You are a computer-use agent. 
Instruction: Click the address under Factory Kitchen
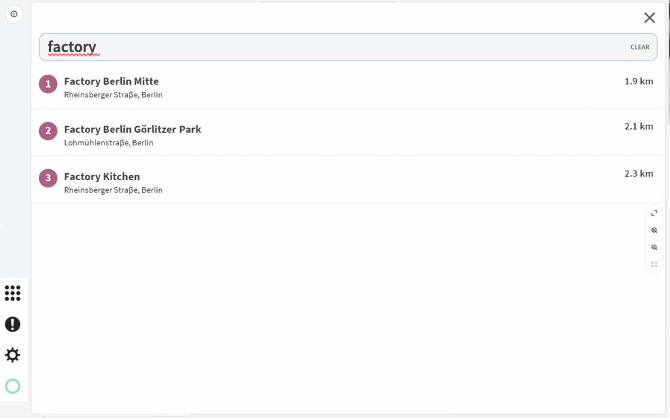(113, 190)
